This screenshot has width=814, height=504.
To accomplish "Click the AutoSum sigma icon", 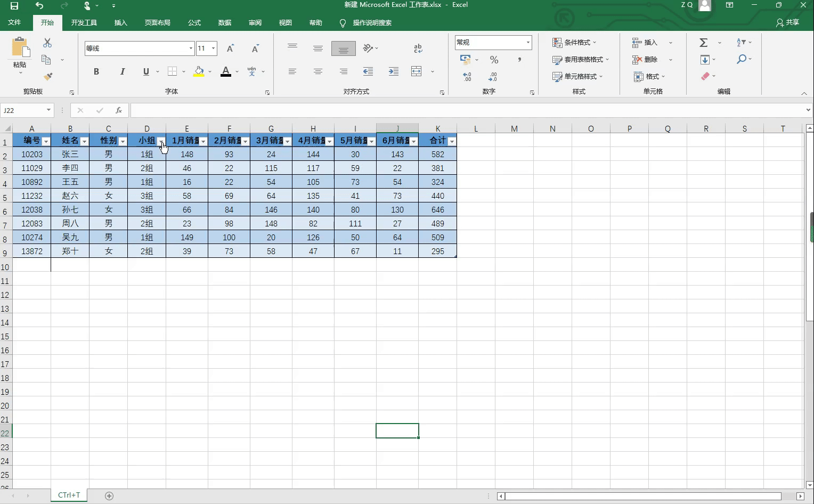I will pyautogui.click(x=704, y=43).
